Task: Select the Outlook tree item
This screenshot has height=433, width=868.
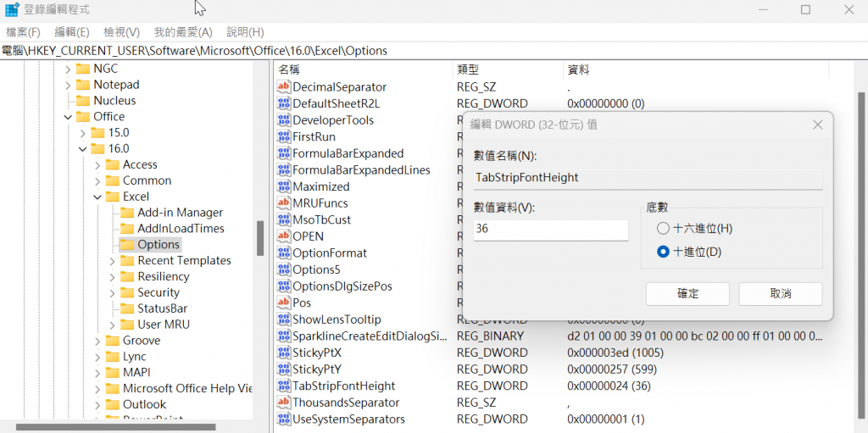Action: [144, 405]
